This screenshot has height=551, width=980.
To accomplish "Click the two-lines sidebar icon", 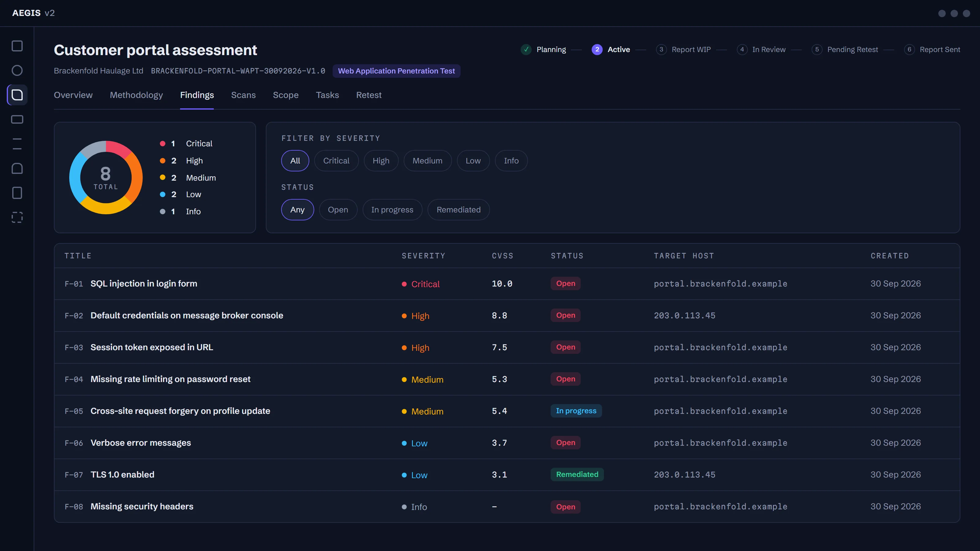I will (17, 144).
